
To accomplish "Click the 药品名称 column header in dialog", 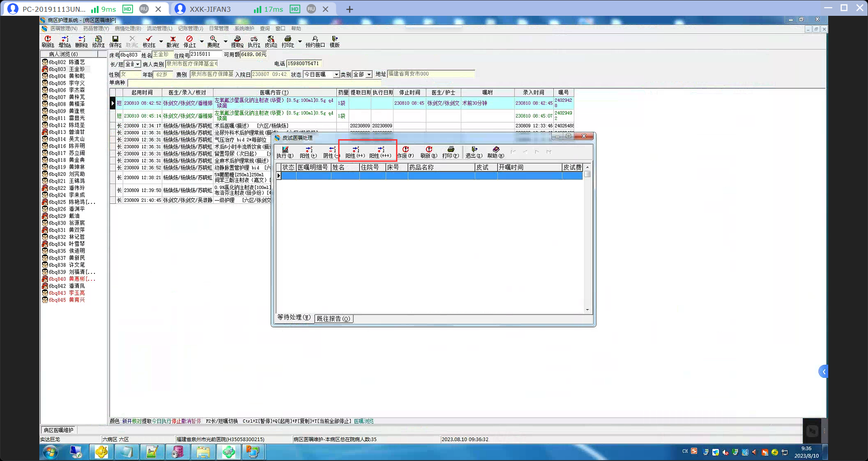I will 441,167.
